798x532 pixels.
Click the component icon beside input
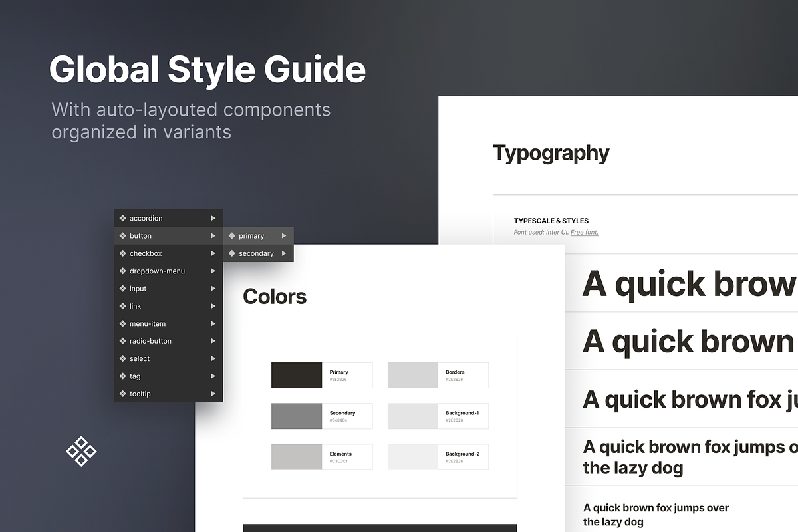click(123, 289)
